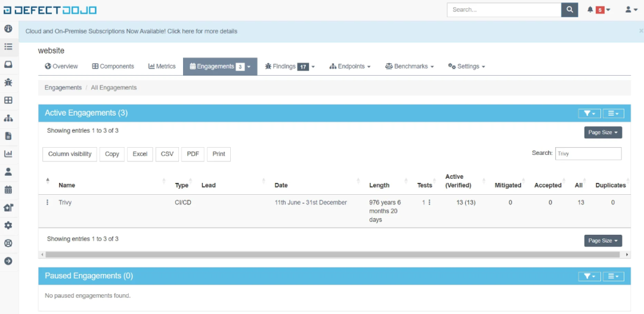The image size is (644, 314).
Task: Click the table Search field containing Trivy
Action: (x=588, y=154)
